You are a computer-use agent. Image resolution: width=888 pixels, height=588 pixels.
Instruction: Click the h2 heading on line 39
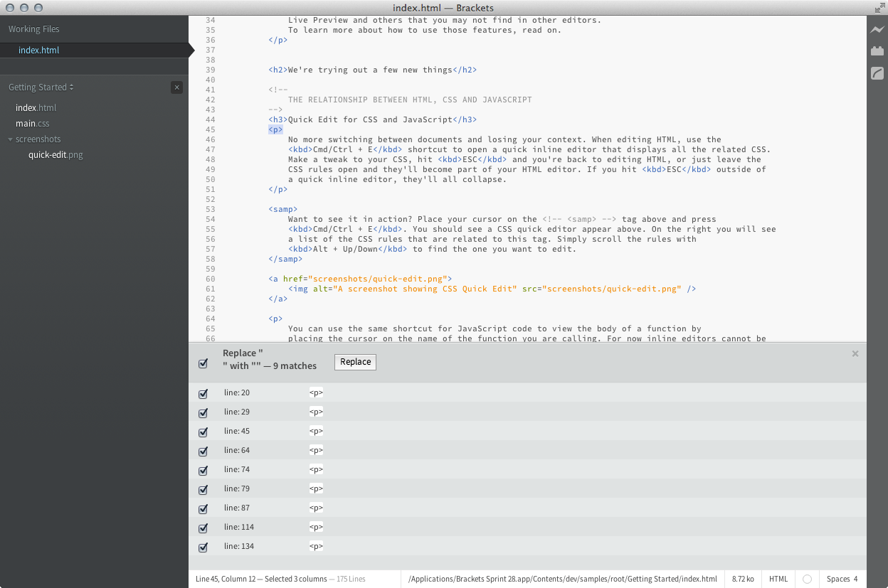pyautogui.click(x=373, y=70)
